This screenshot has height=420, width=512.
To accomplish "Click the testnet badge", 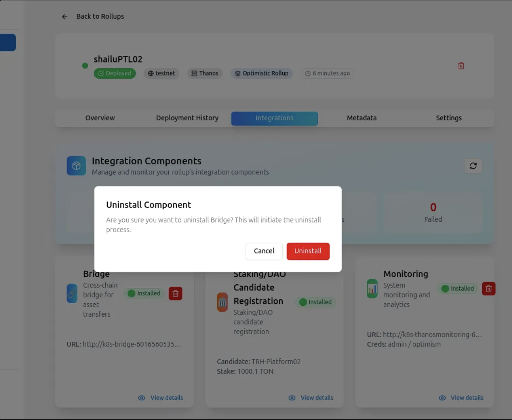I will (161, 73).
